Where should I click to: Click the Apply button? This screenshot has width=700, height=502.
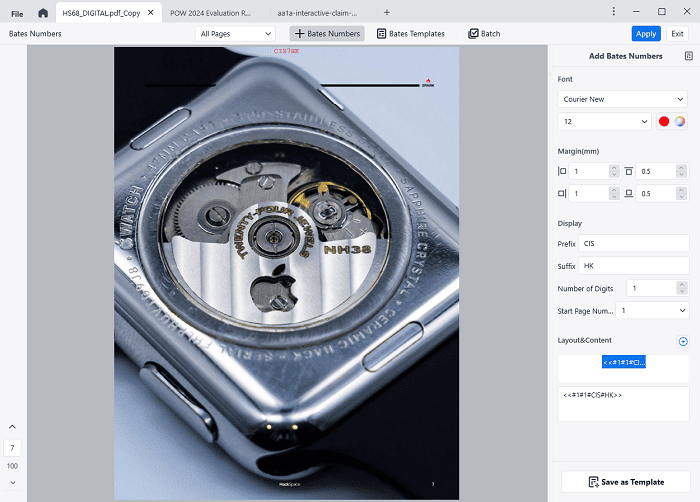646,33
